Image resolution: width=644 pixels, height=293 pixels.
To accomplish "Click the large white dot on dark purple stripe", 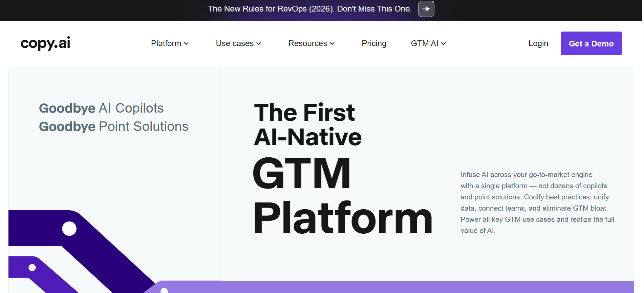I will (x=69, y=229).
